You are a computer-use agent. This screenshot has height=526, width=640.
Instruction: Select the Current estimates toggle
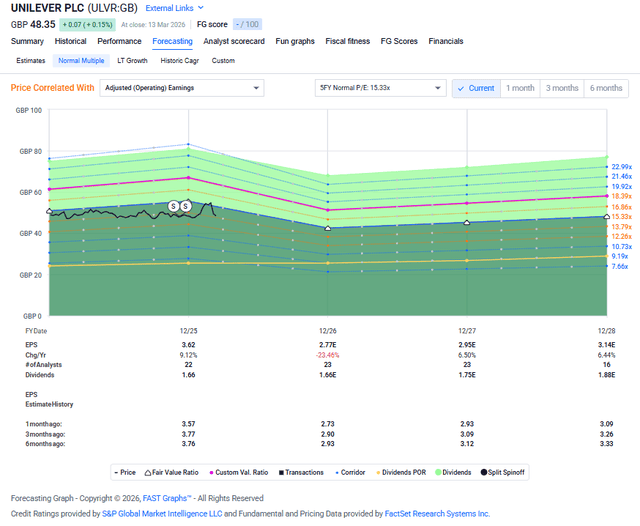476,88
